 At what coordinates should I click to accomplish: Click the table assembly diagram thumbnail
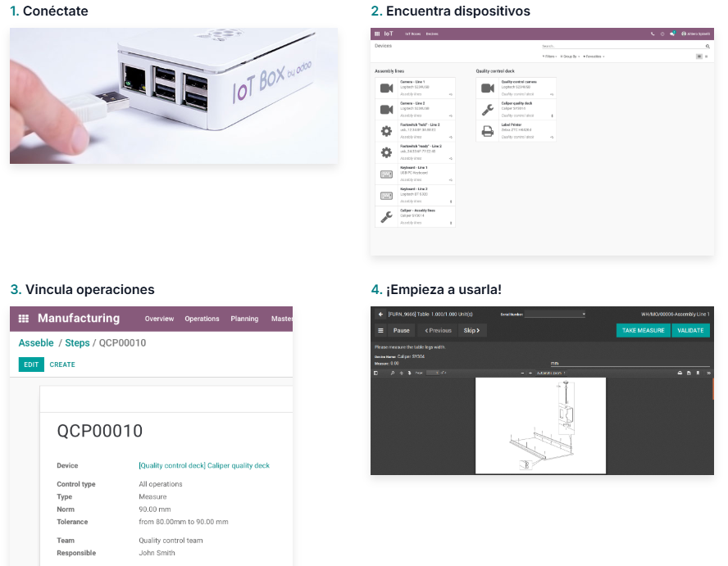click(540, 425)
